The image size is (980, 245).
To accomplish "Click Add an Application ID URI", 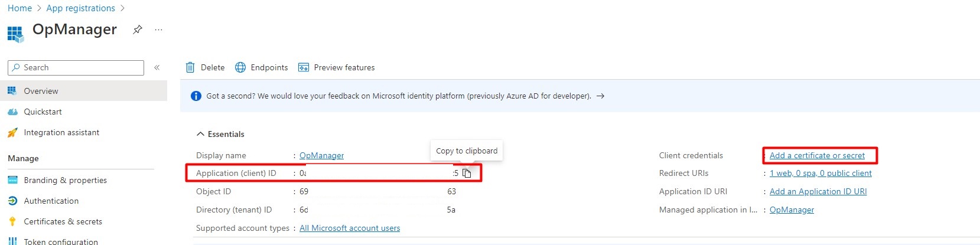I will pyautogui.click(x=818, y=191).
